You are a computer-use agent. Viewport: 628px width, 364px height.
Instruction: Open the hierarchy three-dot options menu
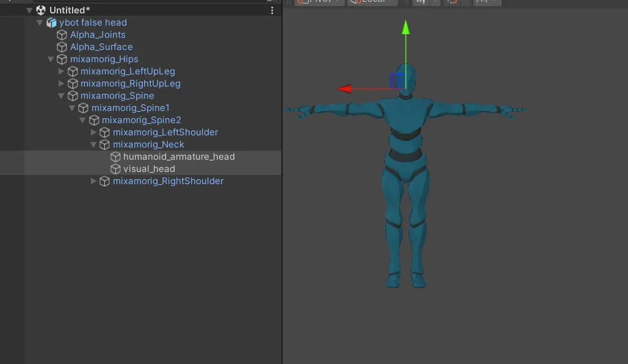point(272,9)
